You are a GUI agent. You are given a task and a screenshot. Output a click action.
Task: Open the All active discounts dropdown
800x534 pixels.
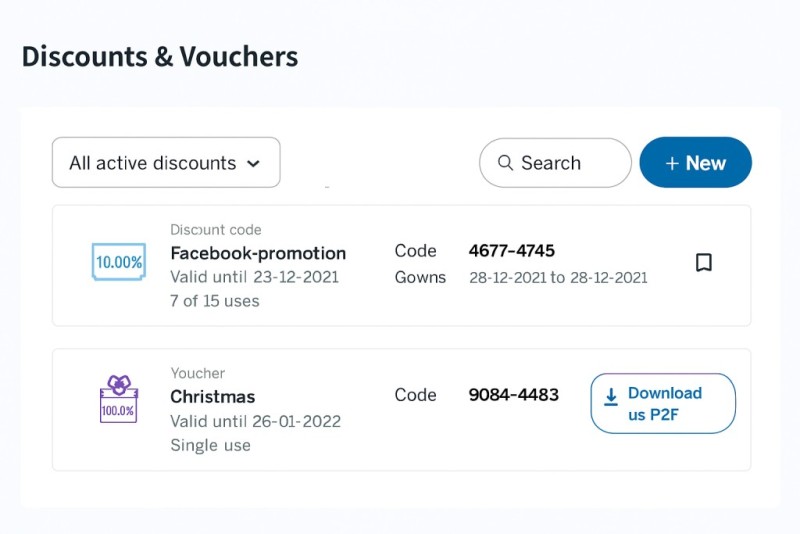click(x=166, y=163)
